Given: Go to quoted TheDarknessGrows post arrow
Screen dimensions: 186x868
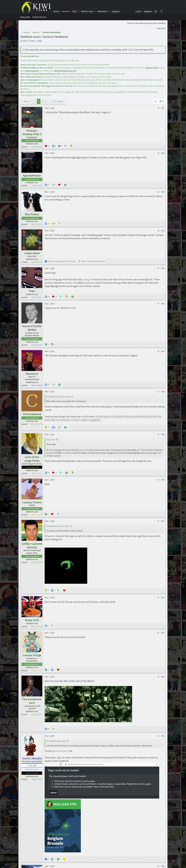Looking at the screenshot, I should [x=71, y=526].
